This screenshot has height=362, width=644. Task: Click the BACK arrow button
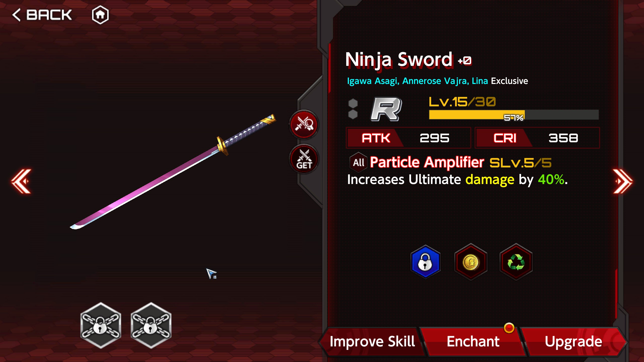pyautogui.click(x=42, y=15)
